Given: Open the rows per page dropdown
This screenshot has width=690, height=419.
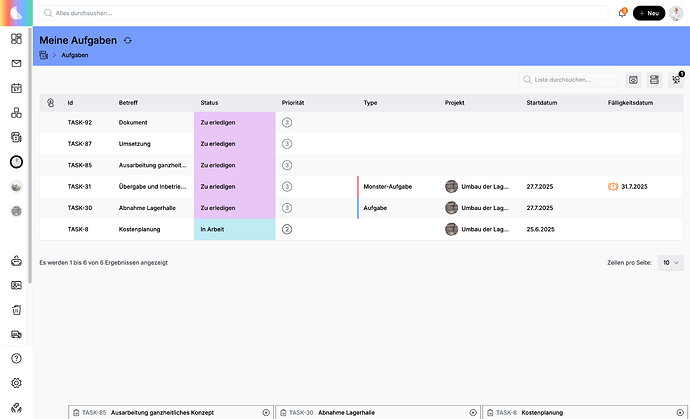Looking at the screenshot, I should 669,262.
